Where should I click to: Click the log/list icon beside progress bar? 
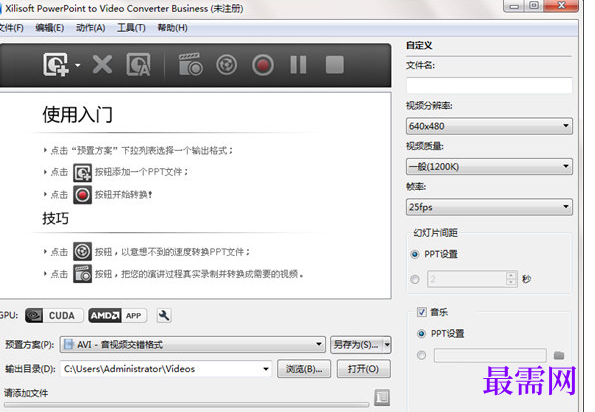[382, 397]
